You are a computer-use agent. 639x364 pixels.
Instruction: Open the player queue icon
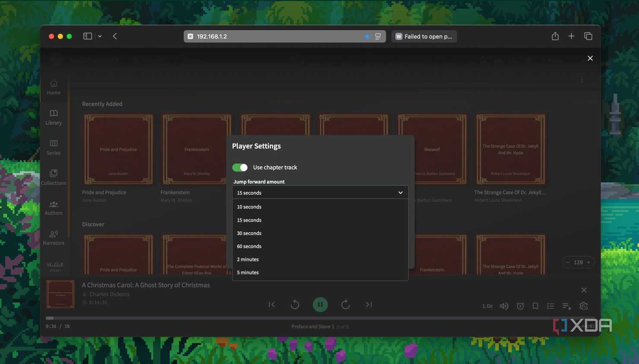tap(566, 306)
